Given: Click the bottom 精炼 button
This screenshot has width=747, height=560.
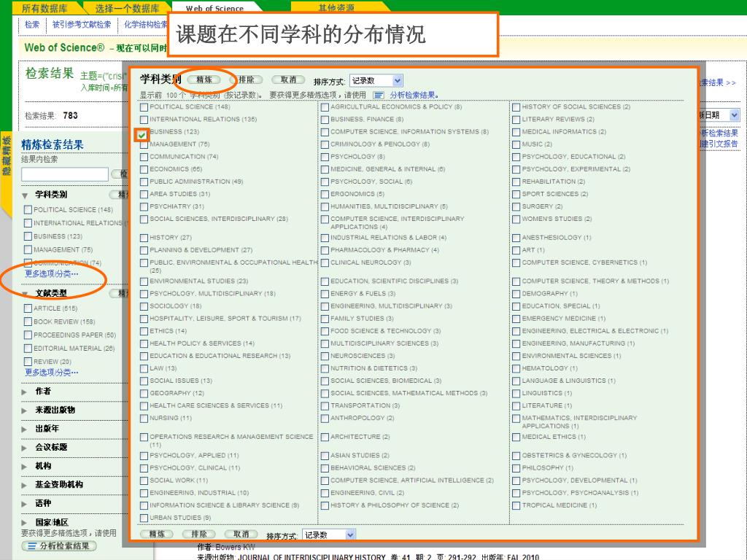Looking at the screenshot, I should 157,534.
